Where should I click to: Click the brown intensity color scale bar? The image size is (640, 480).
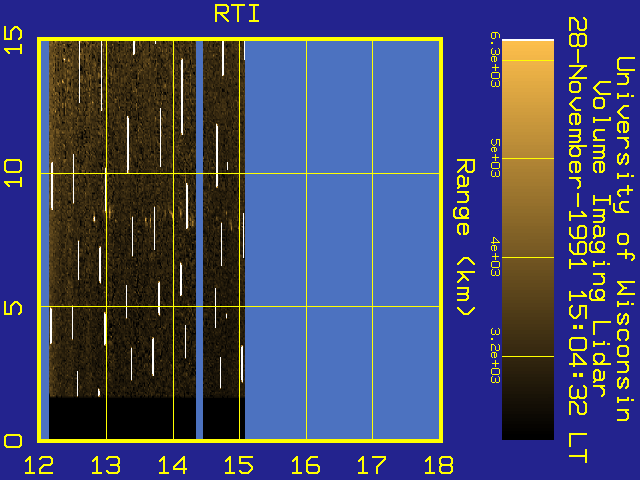[x=528, y=240]
